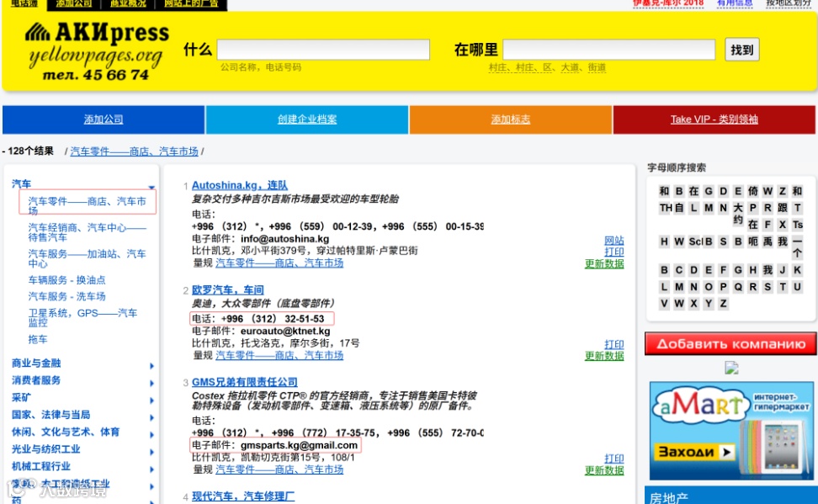Click 更新数据 for GMS兄弟 listing
818x504 pixels.
[604, 470]
